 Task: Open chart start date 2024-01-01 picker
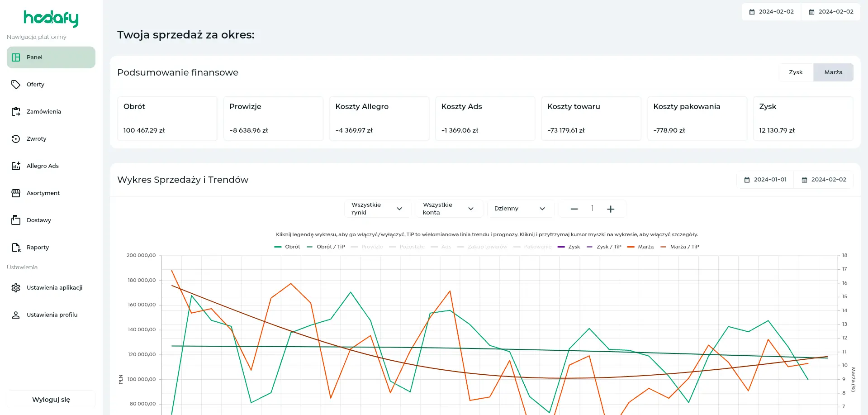765,180
